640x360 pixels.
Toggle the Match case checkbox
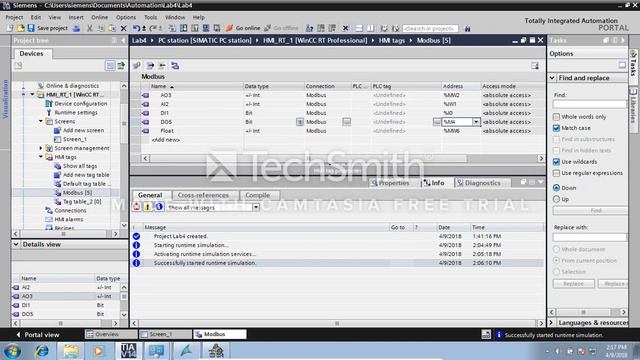[x=556, y=128]
